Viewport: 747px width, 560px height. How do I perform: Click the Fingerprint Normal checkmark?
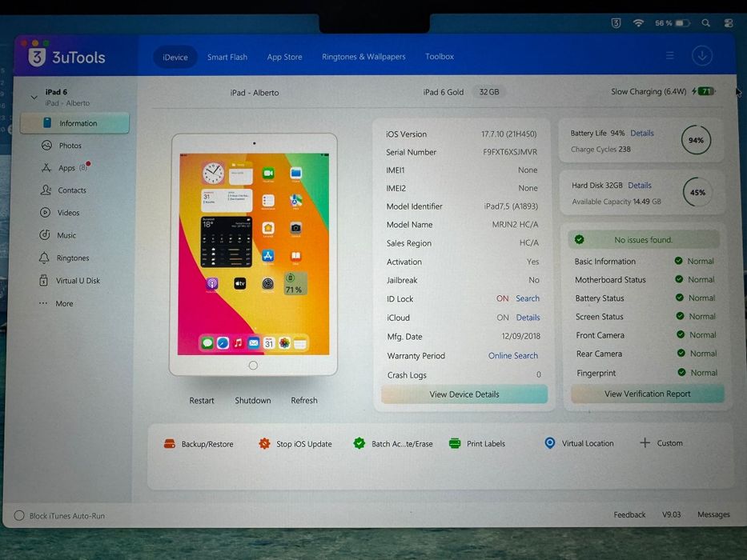[681, 372]
